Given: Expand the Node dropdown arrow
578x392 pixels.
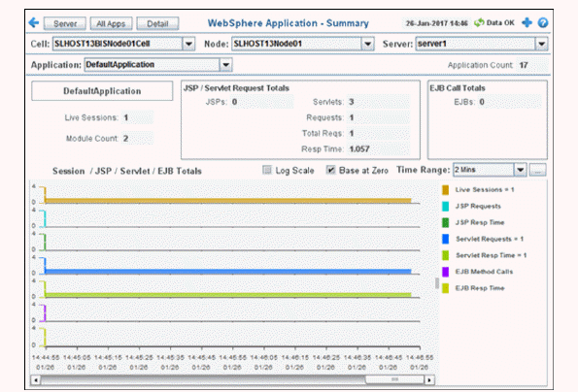Looking at the screenshot, I should click(367, 44).
